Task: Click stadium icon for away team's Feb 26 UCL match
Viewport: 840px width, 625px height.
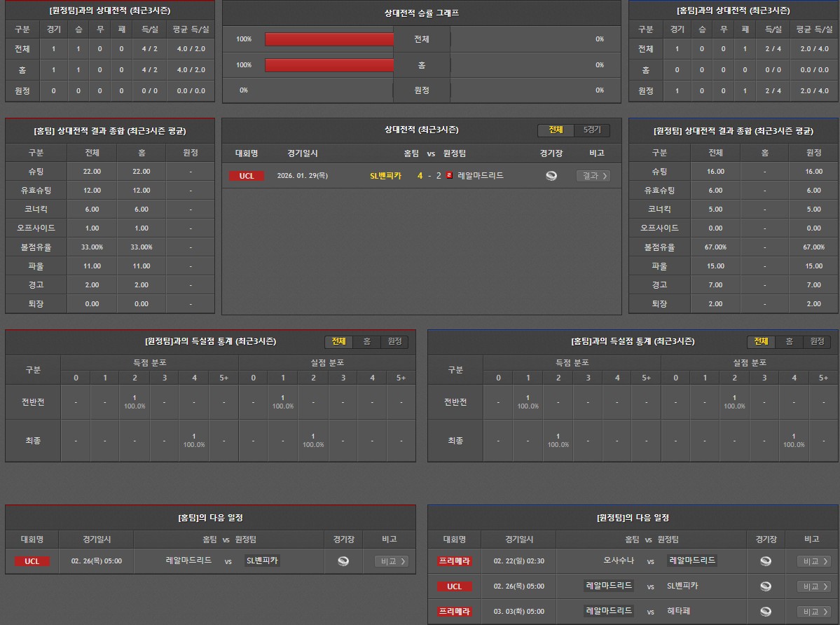Action: click(x=765, y=586)
